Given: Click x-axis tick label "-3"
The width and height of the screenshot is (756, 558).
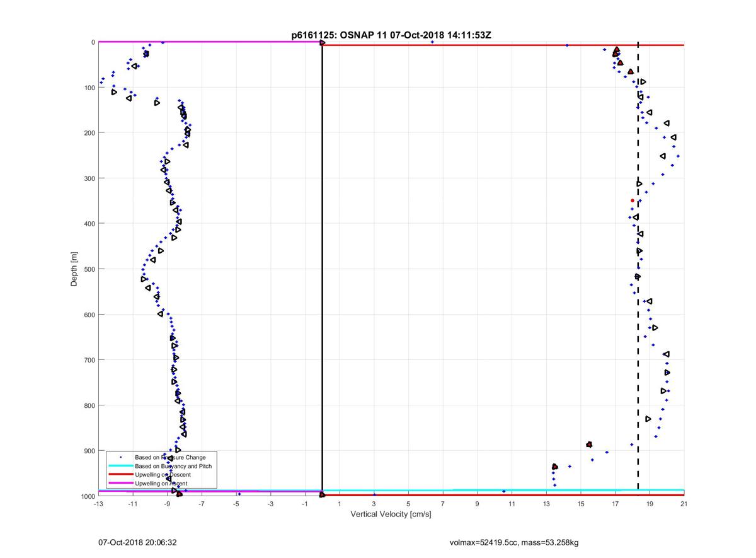Looking at the screenshot, I should 270,504.
